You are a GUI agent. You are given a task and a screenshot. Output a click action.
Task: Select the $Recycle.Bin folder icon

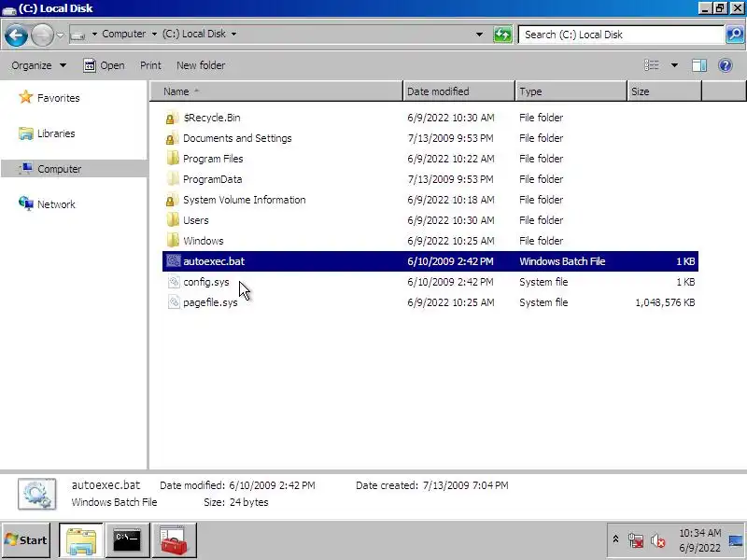173,118
